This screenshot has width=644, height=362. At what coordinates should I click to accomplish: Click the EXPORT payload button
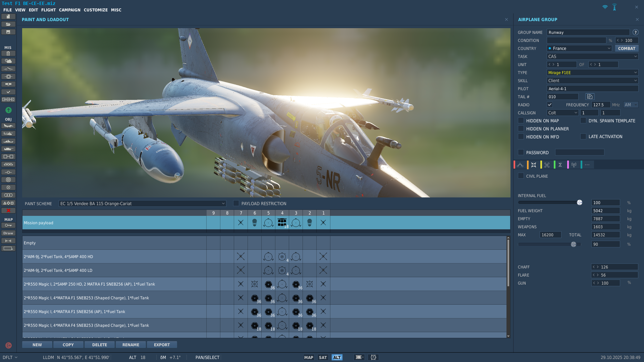(x=162, y=345)
